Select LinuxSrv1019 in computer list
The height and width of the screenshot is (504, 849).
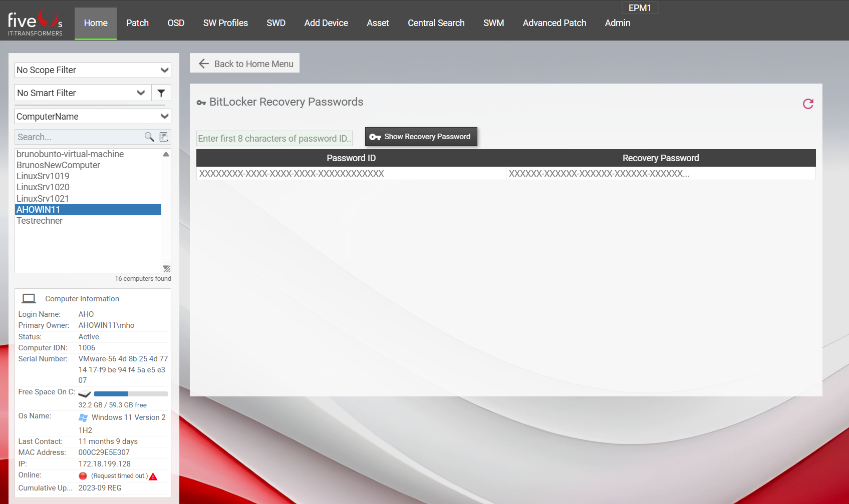[88, 176]
